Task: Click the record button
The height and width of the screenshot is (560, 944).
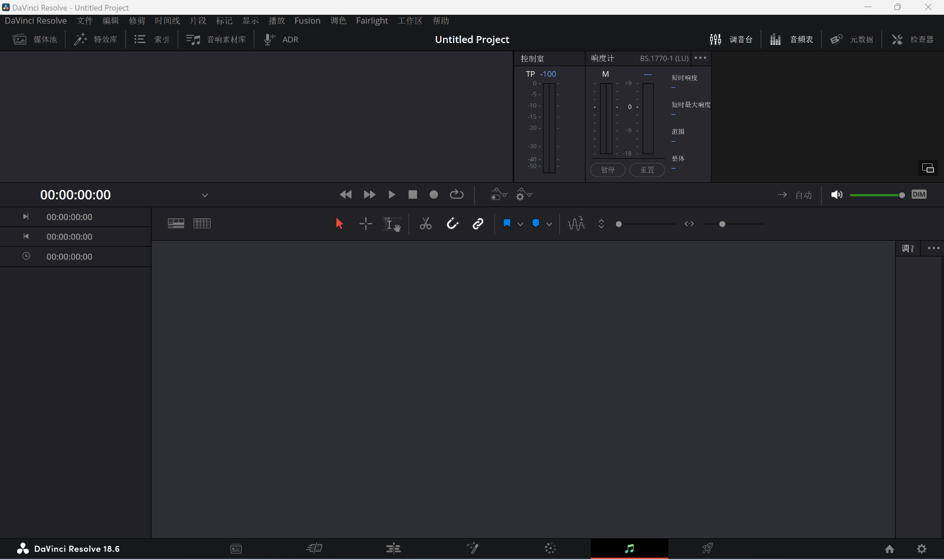Action: click(434, 195)
